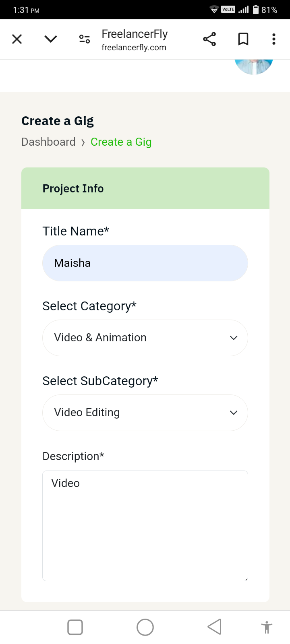Click the Description box resize handle

(x=246, y=579)
